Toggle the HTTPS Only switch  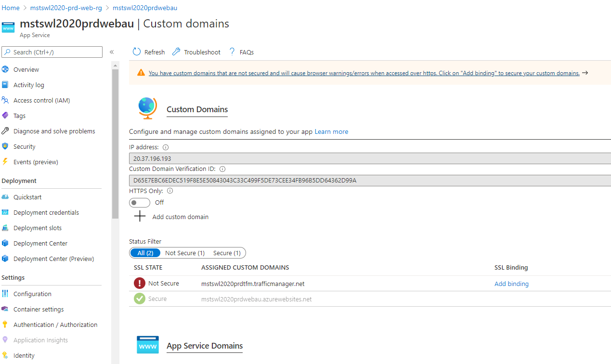click(140, 203)
